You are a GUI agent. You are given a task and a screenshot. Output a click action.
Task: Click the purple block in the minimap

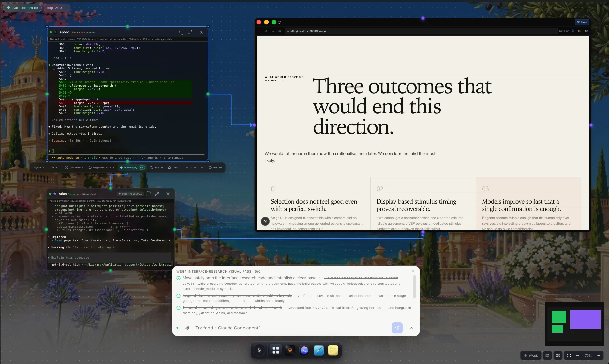(x=585, y=319)
